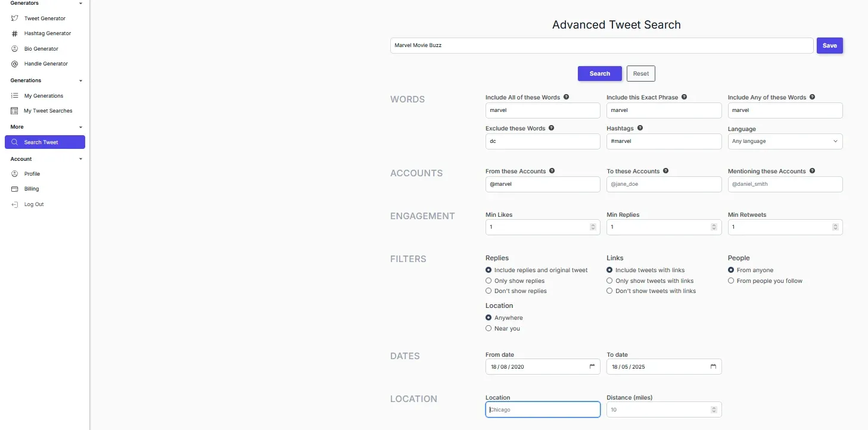Open Tweet Generator from sidebar
This screenshot has height=430, width=868.
(x=45, y=18)
